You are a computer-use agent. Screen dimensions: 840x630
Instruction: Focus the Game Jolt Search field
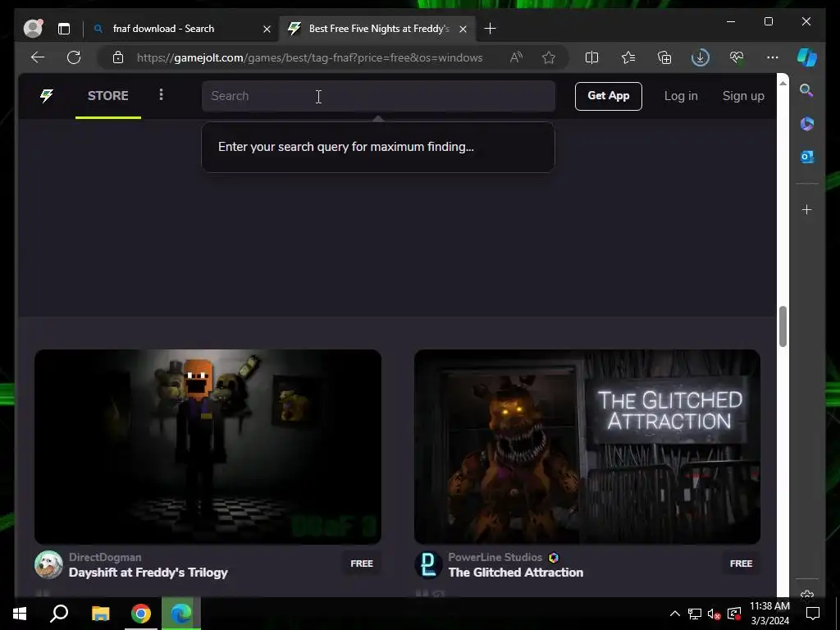[378, 96]
